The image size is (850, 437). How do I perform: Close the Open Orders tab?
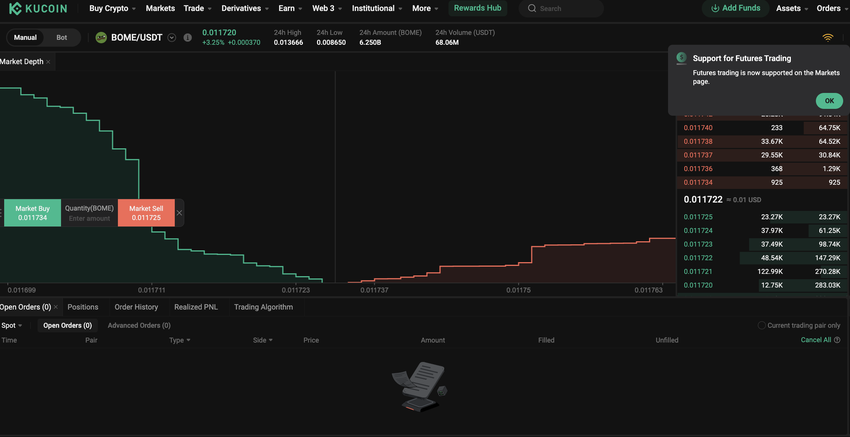coord(55,307)
